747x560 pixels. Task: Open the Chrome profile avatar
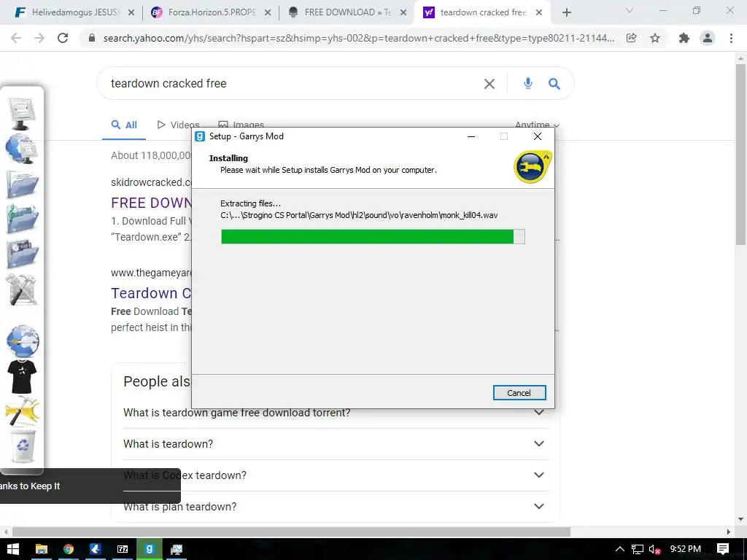click(x=708, y=38)
